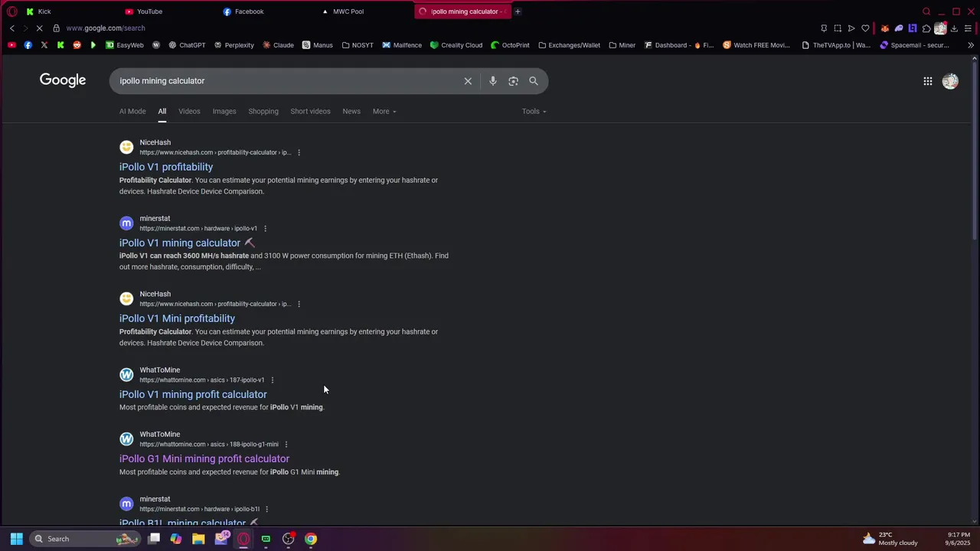
Task: Open options menu for NiceHash iPollo V1 result
Action: [x=299, y=152]
